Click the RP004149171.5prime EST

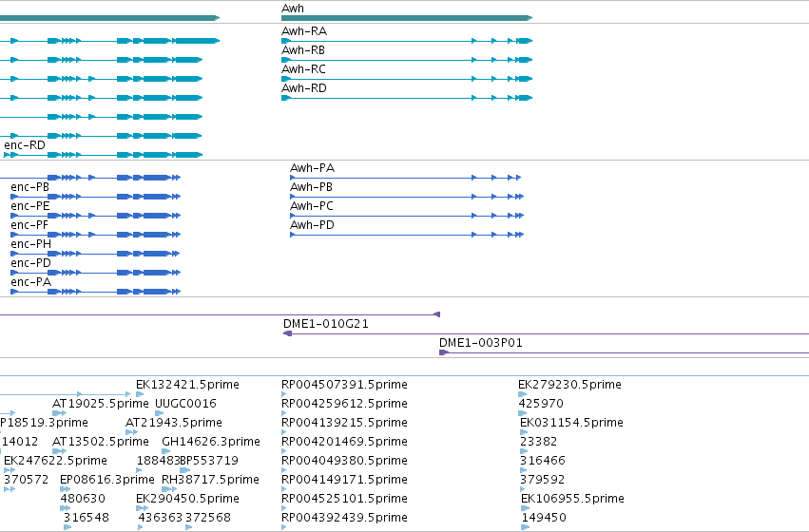pos(345,480)
